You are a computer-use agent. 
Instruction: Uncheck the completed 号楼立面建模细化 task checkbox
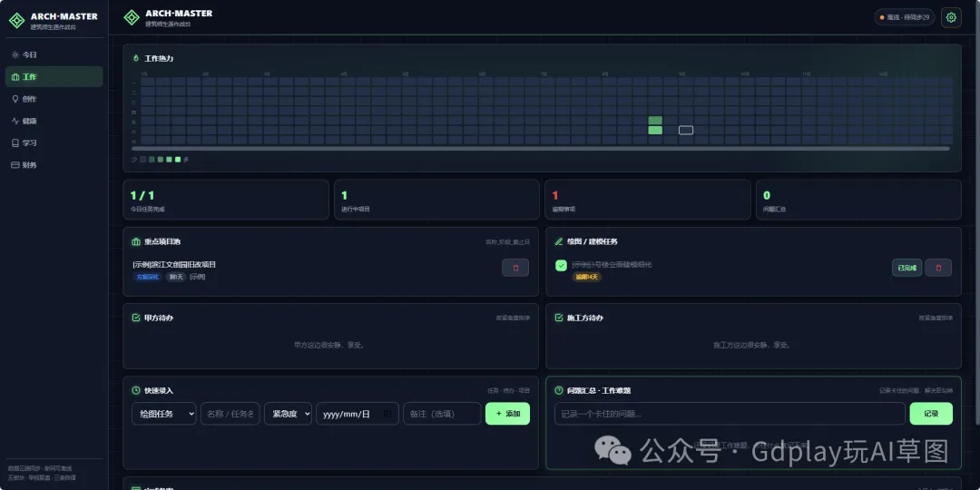(x=561, y=266)
